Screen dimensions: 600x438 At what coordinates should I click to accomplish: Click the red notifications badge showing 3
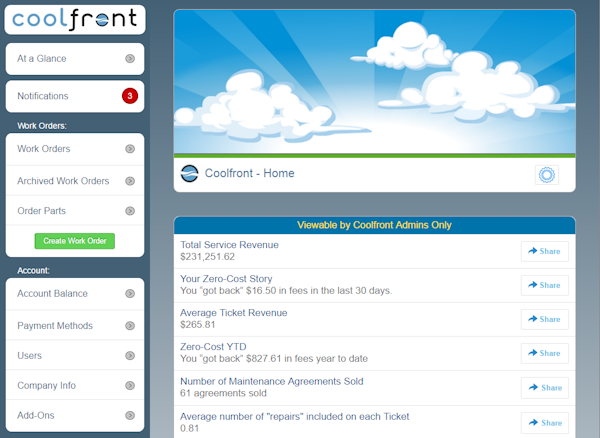point(130,96)
